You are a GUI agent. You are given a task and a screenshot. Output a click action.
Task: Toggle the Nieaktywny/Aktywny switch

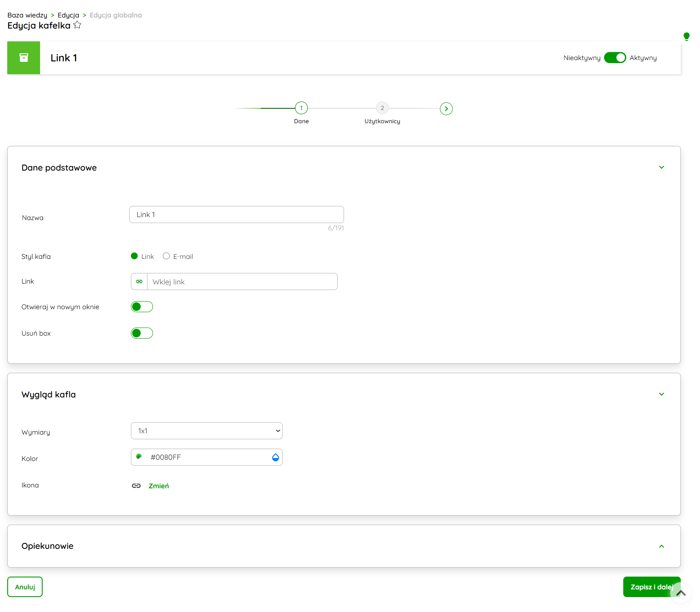tap(615, 58)
